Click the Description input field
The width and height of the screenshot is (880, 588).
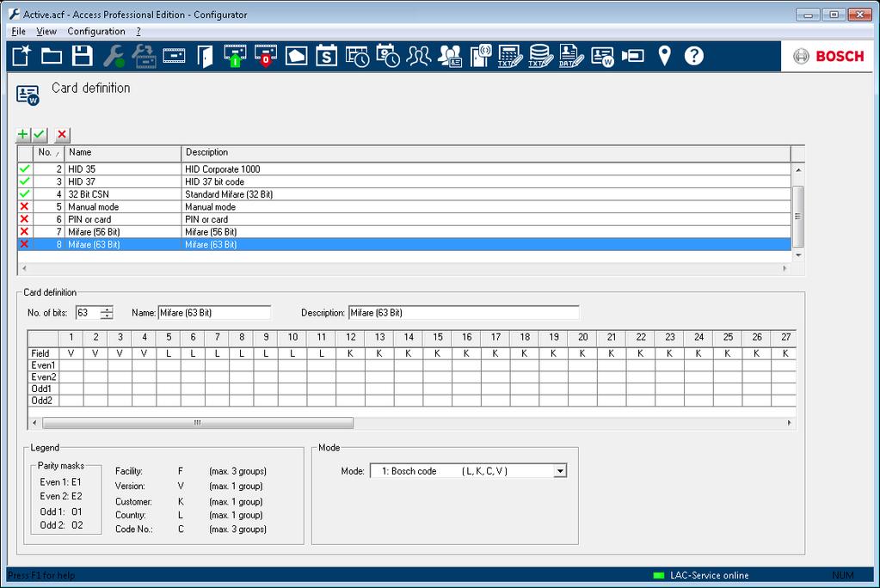[x=464, y=313]
